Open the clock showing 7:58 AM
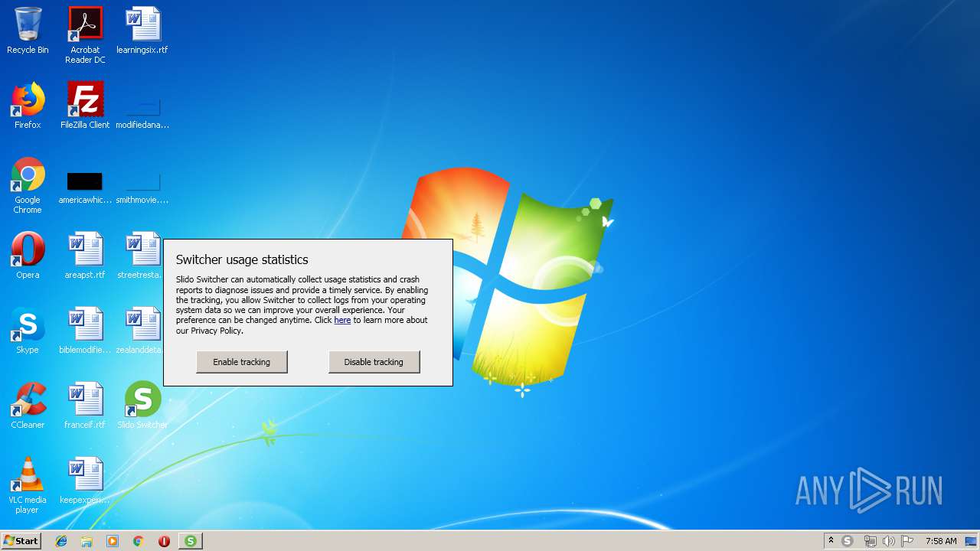980x551 pixels. click(941, 541)
